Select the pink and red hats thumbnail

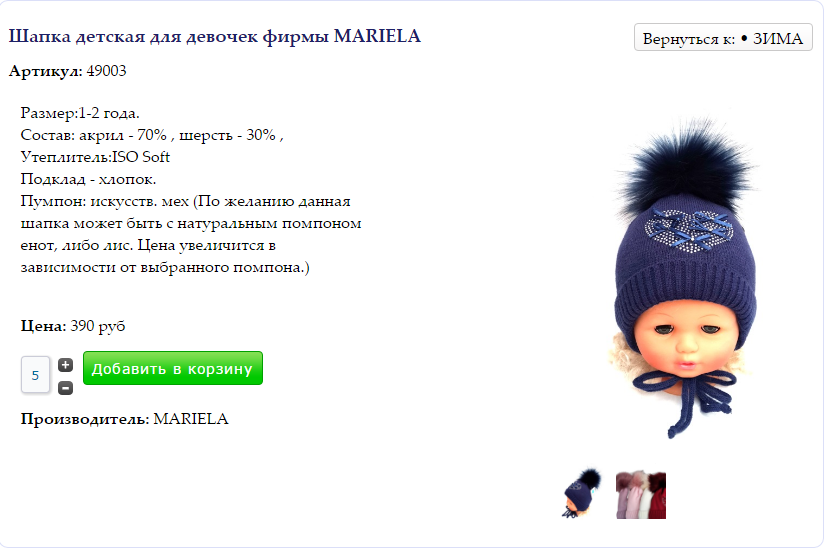[x=641, y=495]
